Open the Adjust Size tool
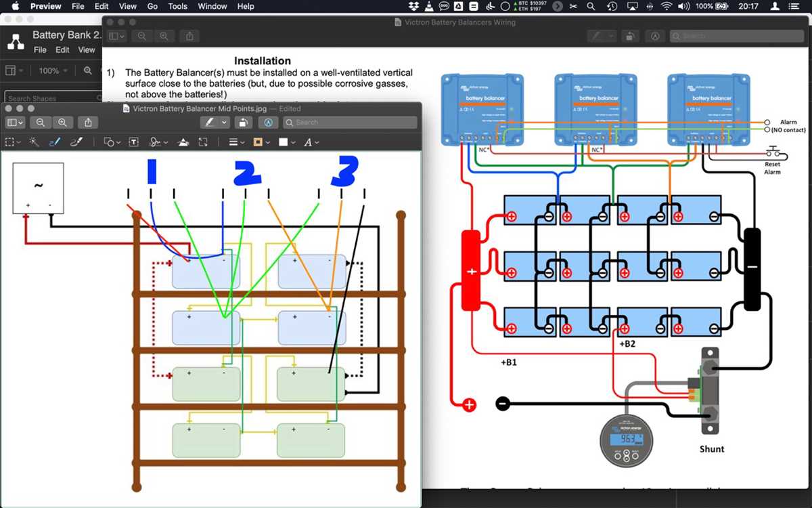This screenshot has height=508, width=812. (x=203, y=142)
